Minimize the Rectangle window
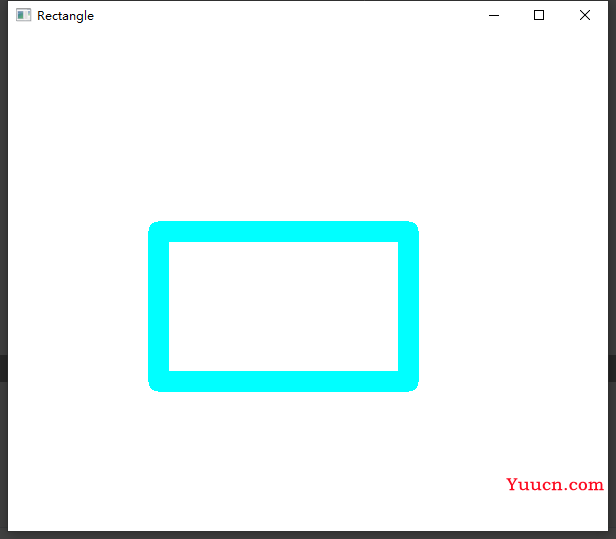This screenshot has height=539, width=616. [x=494, y=15]
